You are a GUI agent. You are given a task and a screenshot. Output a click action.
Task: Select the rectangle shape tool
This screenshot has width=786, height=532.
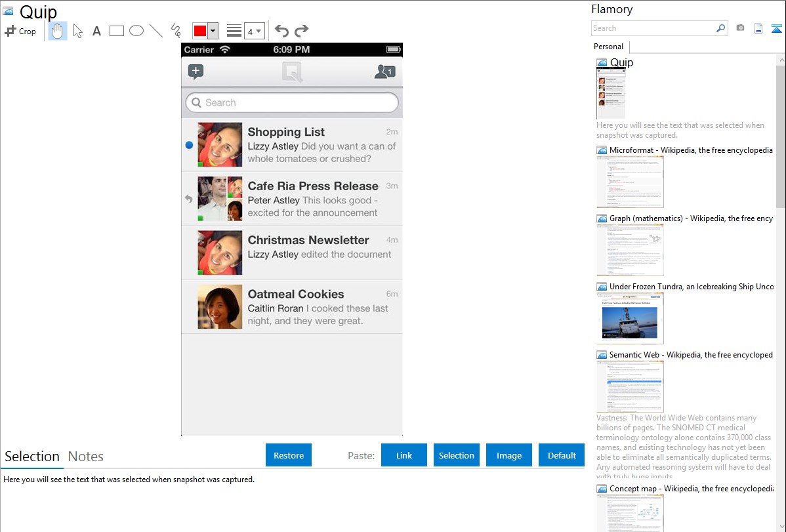[117, 31]
